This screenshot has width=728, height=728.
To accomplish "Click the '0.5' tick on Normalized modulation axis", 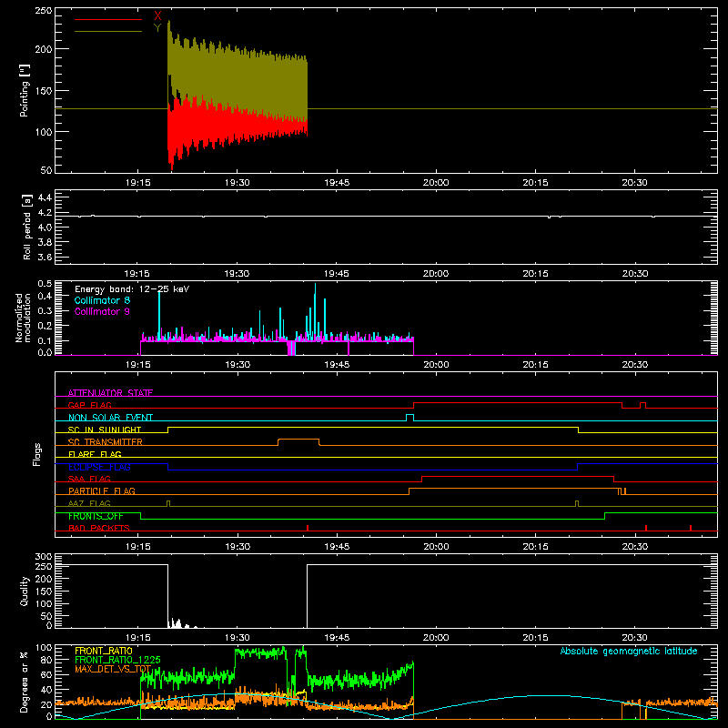I will [45, 284].
